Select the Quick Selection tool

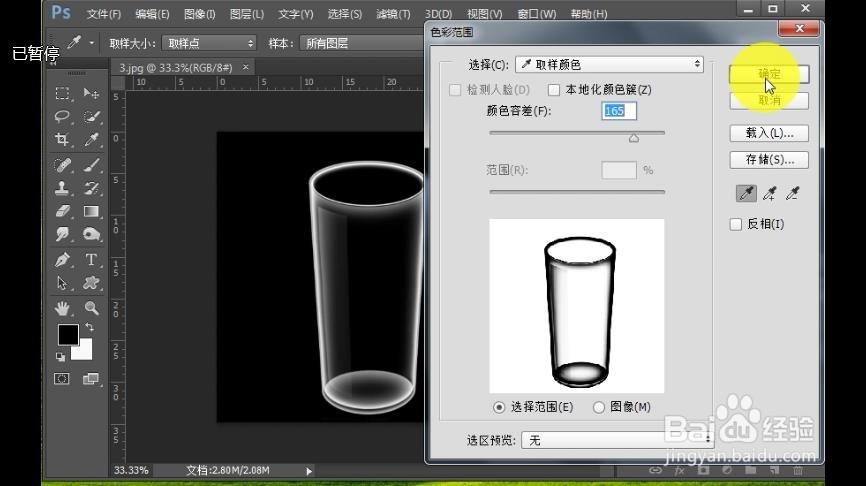click(x=91, y=116)
